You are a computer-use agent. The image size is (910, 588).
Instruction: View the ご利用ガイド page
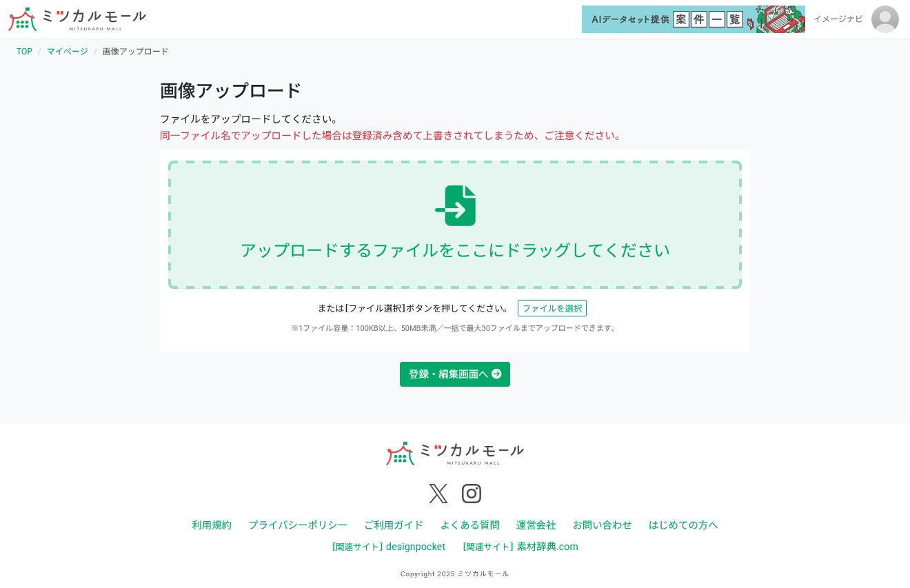394,525
